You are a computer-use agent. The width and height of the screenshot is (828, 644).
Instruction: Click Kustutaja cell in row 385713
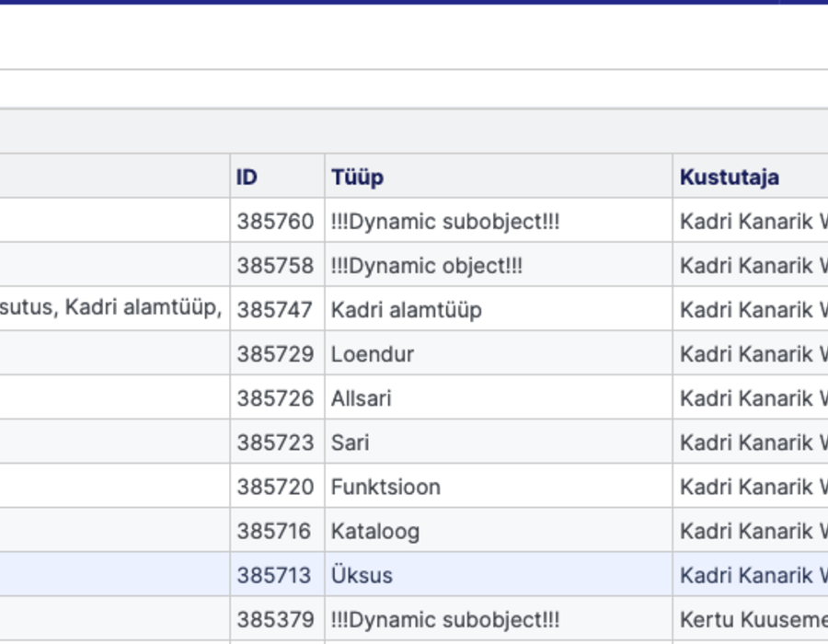point(751,575)
